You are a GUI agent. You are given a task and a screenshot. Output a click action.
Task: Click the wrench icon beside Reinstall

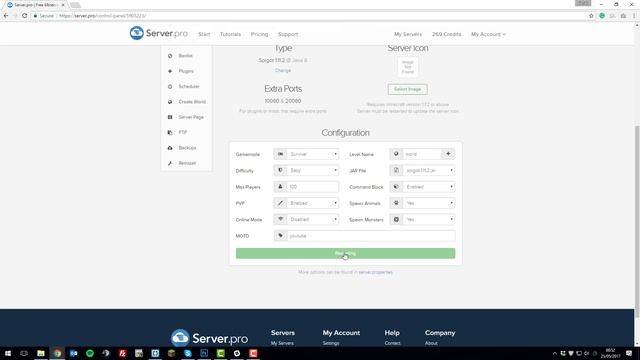coord(170,163)
